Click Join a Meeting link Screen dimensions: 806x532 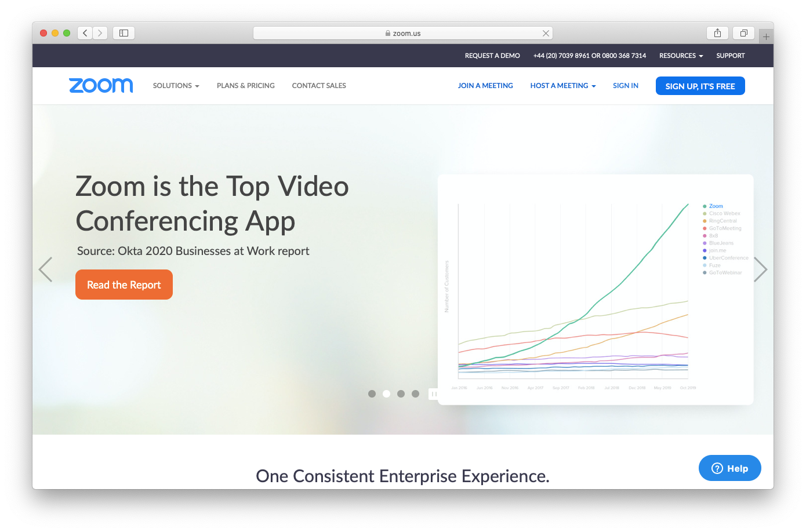coord(485,86)
